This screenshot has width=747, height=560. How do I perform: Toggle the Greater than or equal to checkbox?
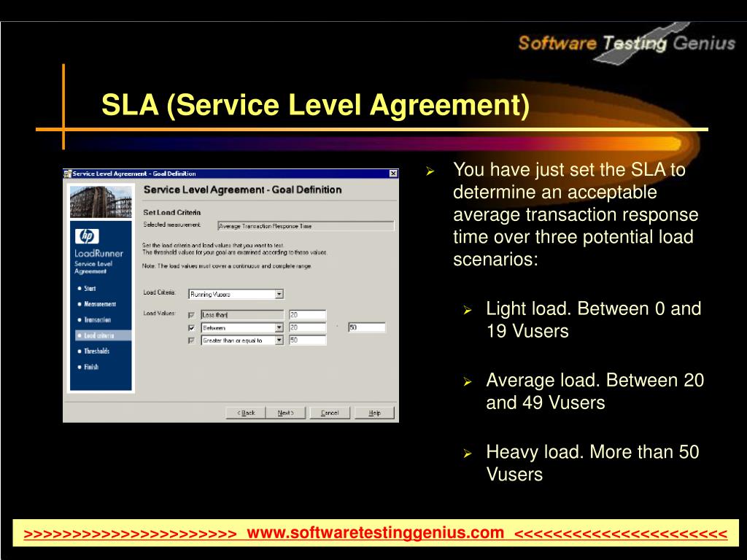pyautogui.click(x=192, y=341)
